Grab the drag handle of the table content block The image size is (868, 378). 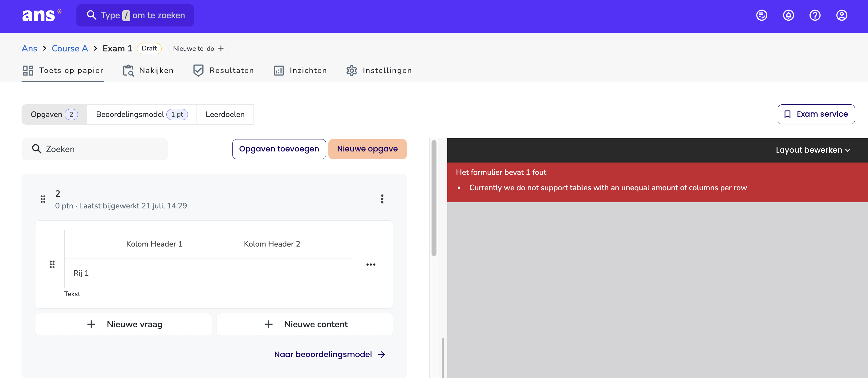tap(52, 264)
